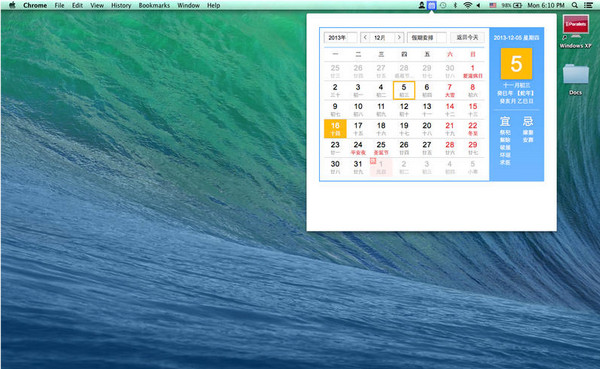Image resolution: width=600 pixels, height=369 pixels.
Task: Open Notification Center list icon
Action: click(588, 5)
